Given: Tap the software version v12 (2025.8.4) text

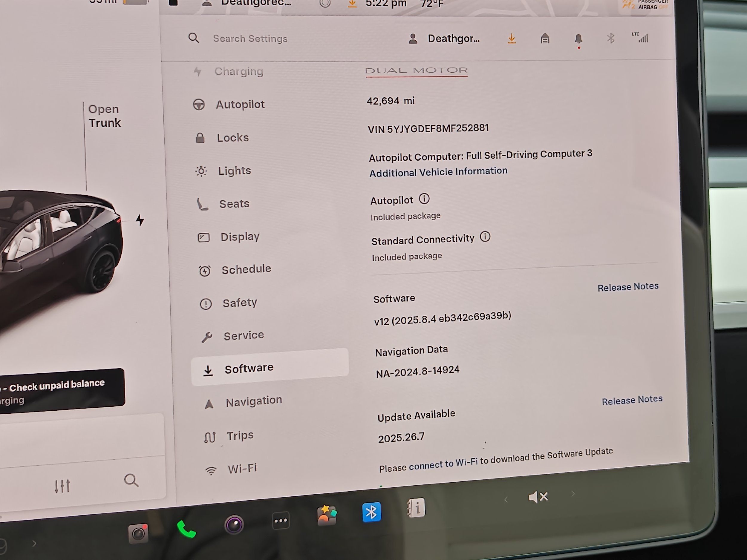Looking at the screenshot, I should click(x=443, y=318).
